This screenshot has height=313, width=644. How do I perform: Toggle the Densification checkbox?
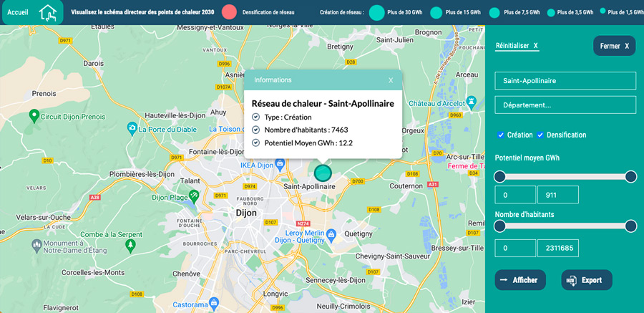pos(541,135)
